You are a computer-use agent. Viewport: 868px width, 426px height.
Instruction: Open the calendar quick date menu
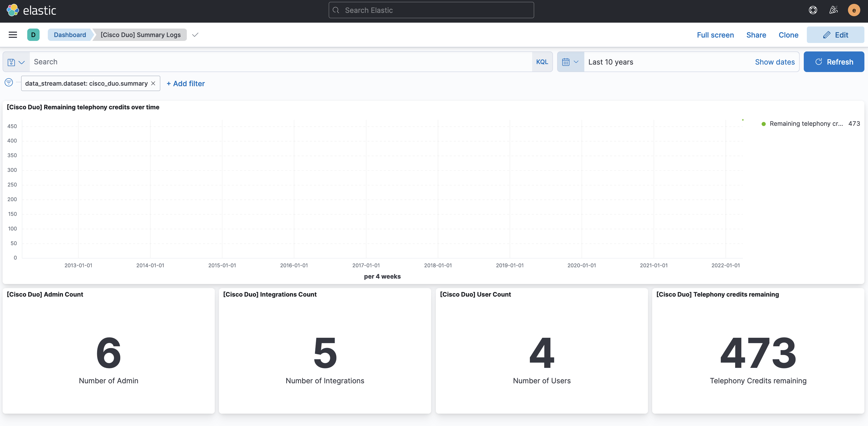point(570,62)
